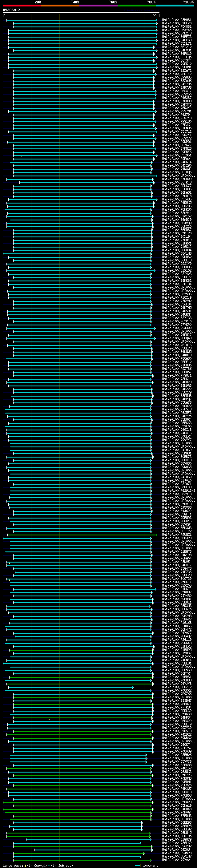The height and width of the screenshot is (868, 197).
Task: Select the UniRef100_Q0DK10 label
Action: [176, 64]
